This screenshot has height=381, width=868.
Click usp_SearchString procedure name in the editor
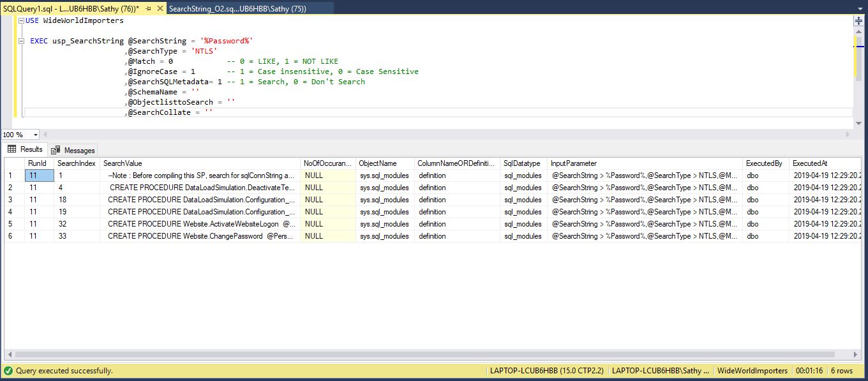tap(88, 41)
